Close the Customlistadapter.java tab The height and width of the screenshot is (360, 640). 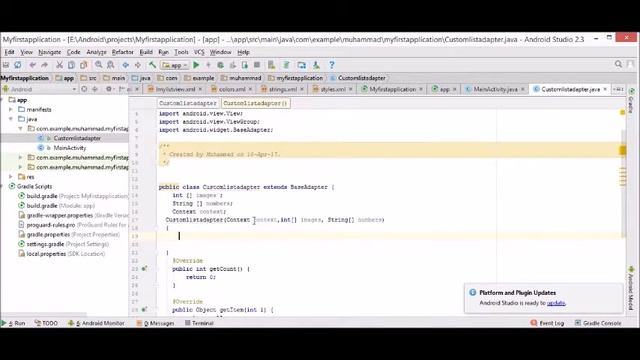[605, 89]
